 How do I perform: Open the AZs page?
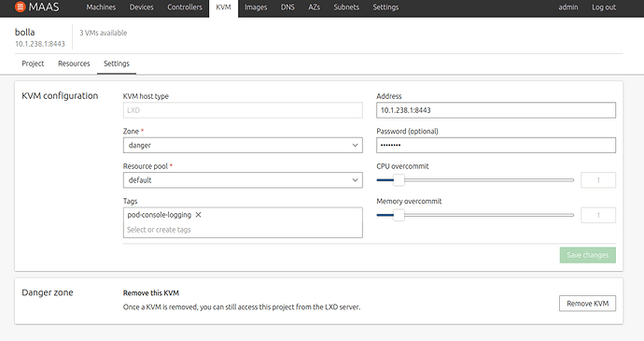[x=314, y=7]
